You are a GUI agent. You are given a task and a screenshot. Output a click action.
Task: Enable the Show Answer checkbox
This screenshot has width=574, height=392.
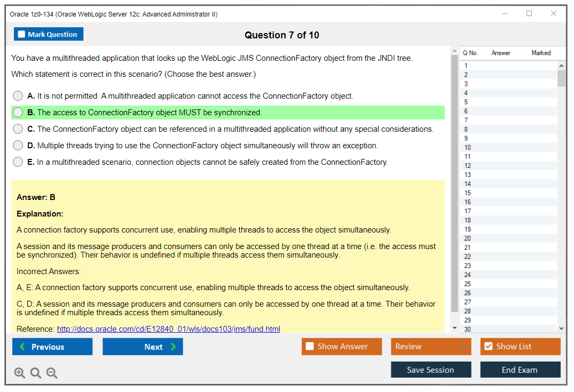(310, 347)
